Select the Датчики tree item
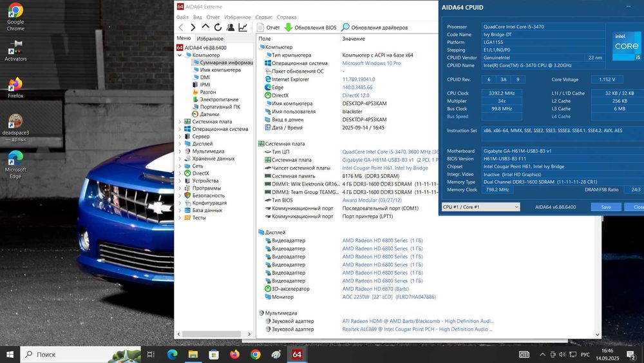 pyautogui.click(x=206, y=114)
